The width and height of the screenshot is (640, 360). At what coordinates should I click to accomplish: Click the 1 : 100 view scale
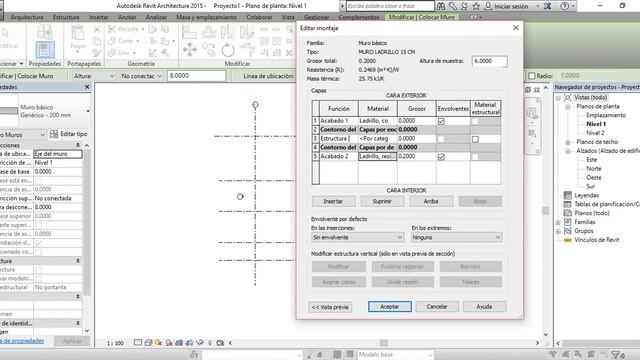(115, 343)
